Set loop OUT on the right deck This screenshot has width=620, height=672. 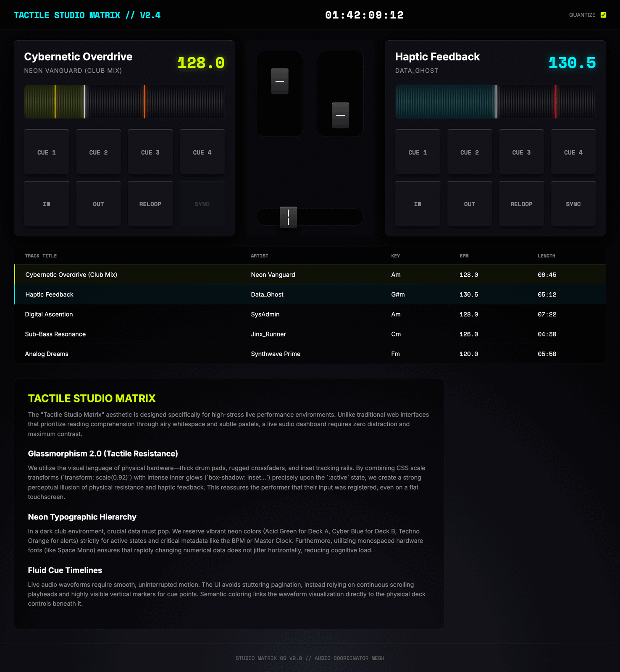[469, 204]
